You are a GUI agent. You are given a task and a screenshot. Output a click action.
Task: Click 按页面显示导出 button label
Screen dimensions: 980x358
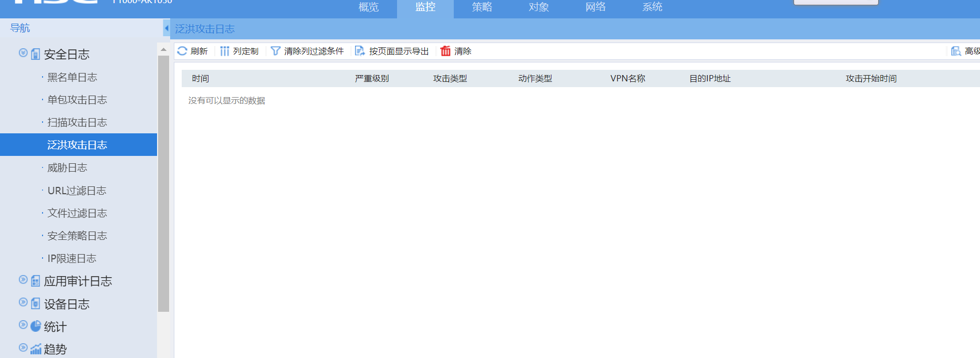pyautogui.click(x=399, y=51)
